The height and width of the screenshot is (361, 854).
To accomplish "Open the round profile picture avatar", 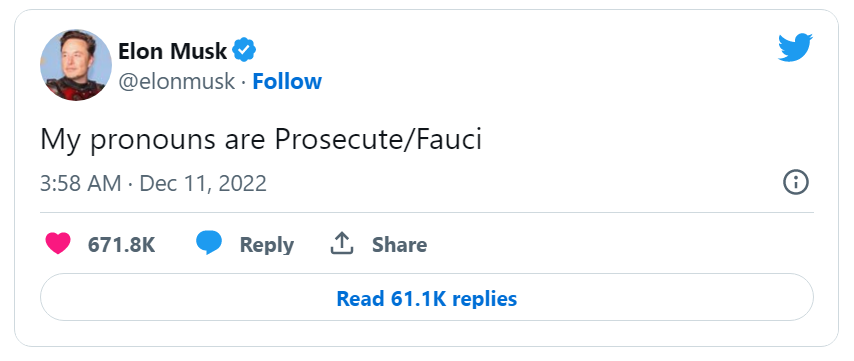I will [76, 65].
